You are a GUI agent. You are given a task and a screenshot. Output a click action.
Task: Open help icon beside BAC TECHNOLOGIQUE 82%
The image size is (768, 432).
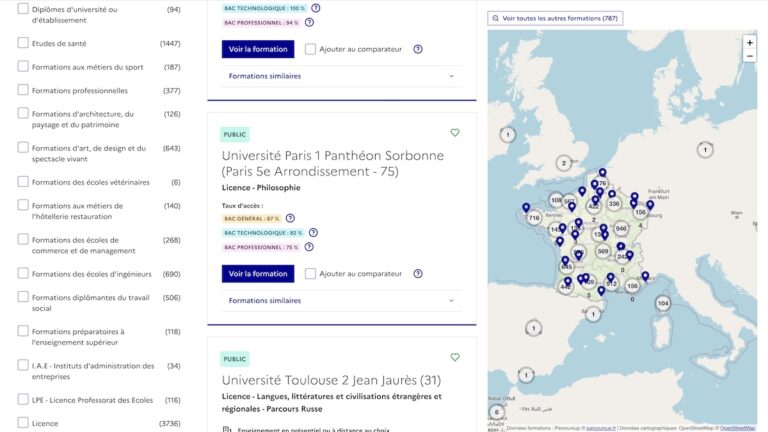(313, 232)
